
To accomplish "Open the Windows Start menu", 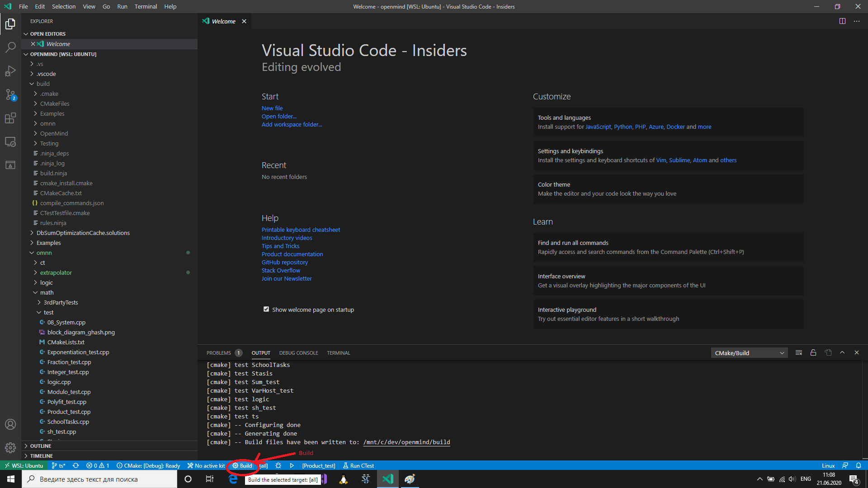I will tap(11, 479).
